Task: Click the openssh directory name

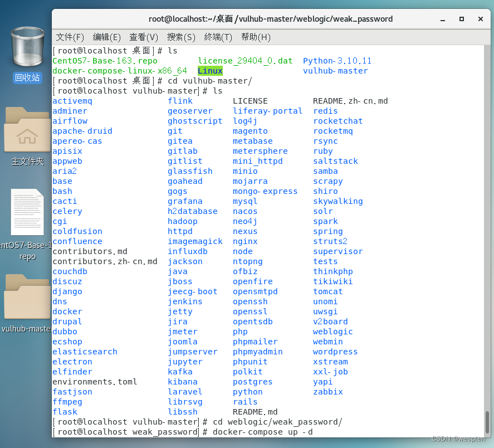Action: tap(250, 301)
